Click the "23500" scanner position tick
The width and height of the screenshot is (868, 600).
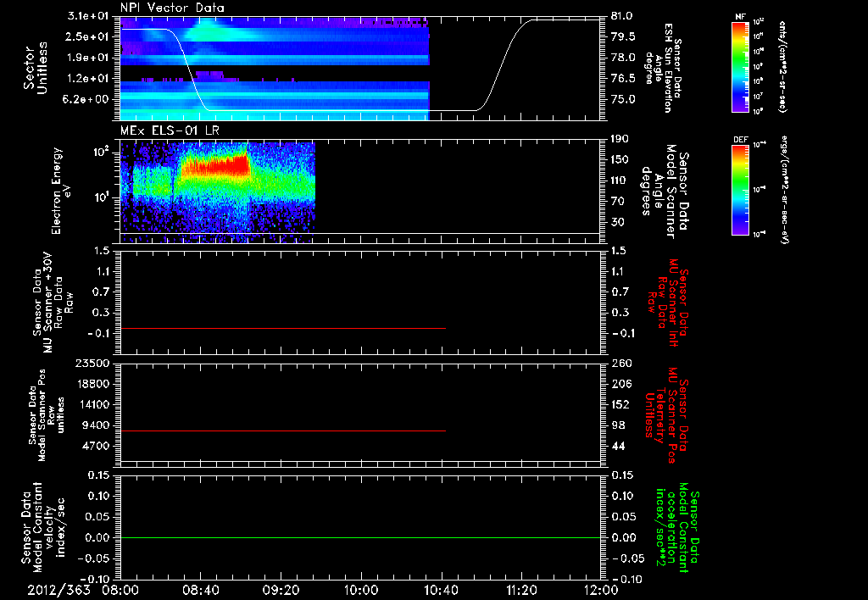point(94,363)
